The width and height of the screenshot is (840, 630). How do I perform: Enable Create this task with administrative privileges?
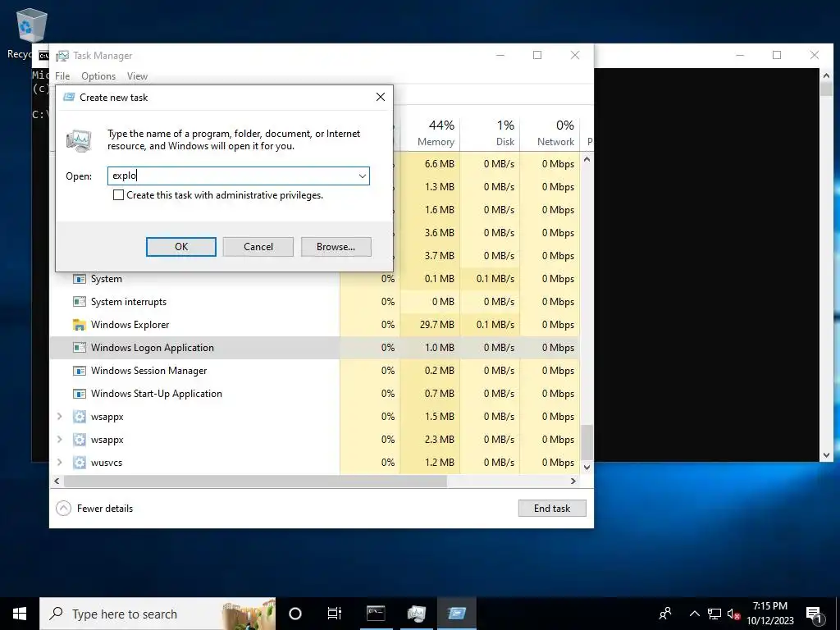(118, 195)
